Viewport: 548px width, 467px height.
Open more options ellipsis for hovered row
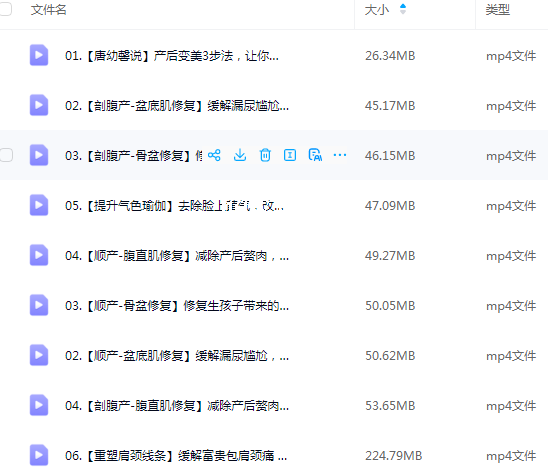(x=340, y=155)
